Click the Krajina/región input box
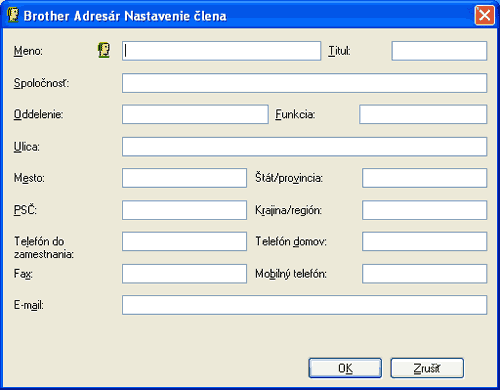500x390 pixels. (424, 210)
